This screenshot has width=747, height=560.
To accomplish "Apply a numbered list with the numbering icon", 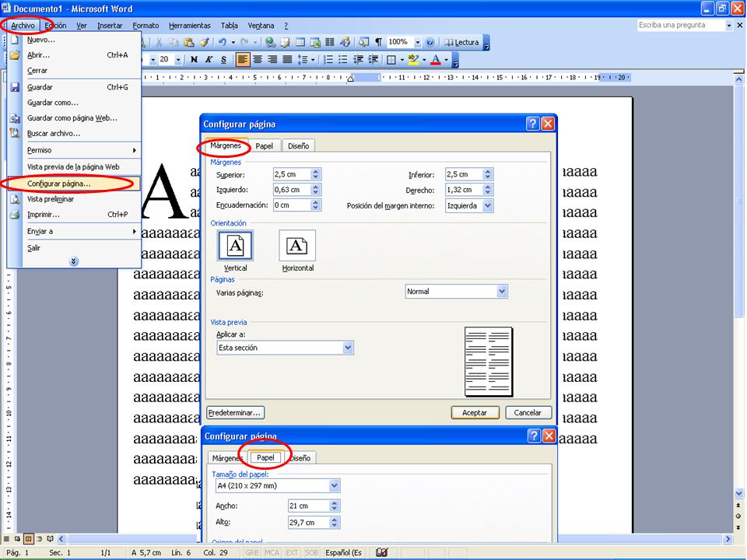I will click(x=328, y=60).
